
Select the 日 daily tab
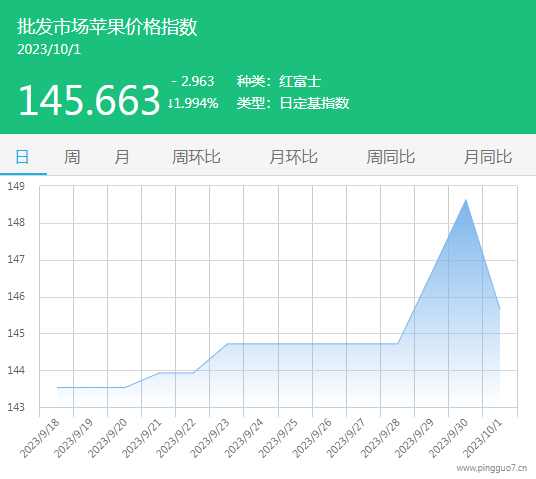point(23,157)
